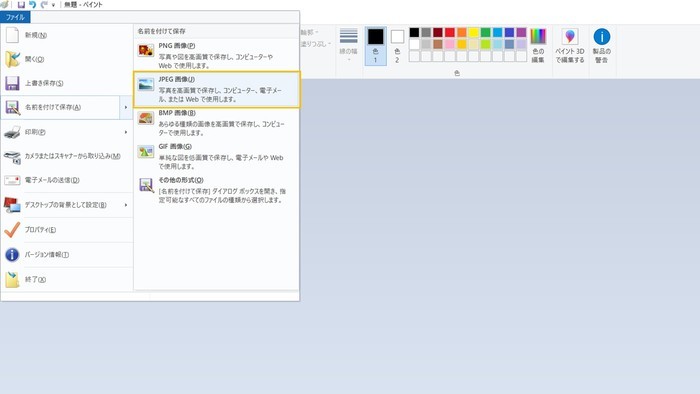Image resolution: width=700 pixels, height=394 pixels.
Task: Open the 線の幅 line width dropdown
Action: (349, 45)
